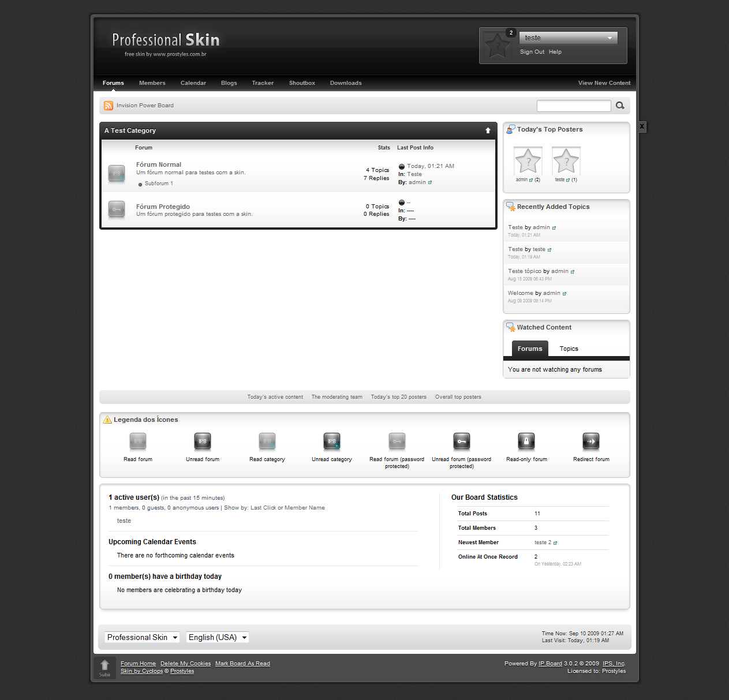729x700 pixels.
Task: Open the Forums navigation tab
Action: pyautogui.click(x=113, y=83)
